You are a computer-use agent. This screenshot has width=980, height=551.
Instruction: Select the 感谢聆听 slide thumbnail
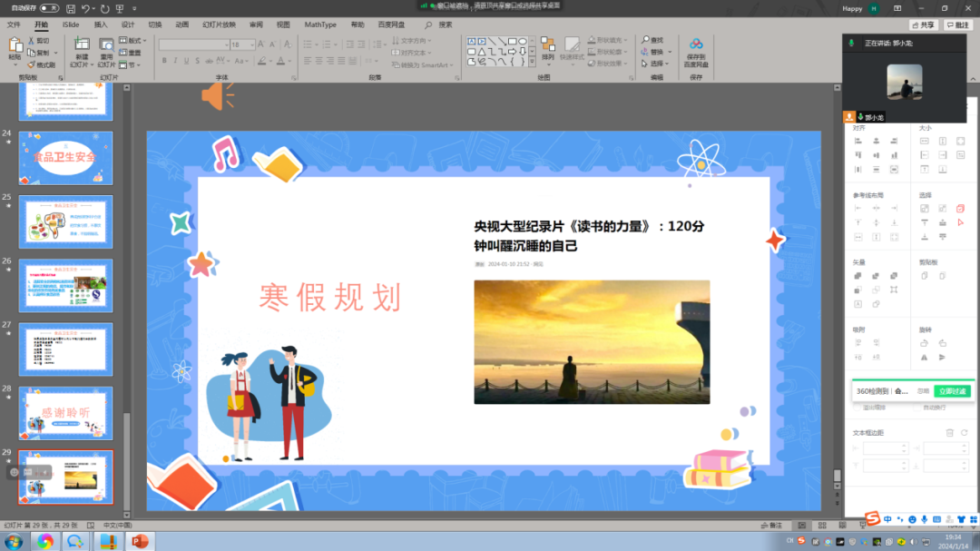(65, 412)
